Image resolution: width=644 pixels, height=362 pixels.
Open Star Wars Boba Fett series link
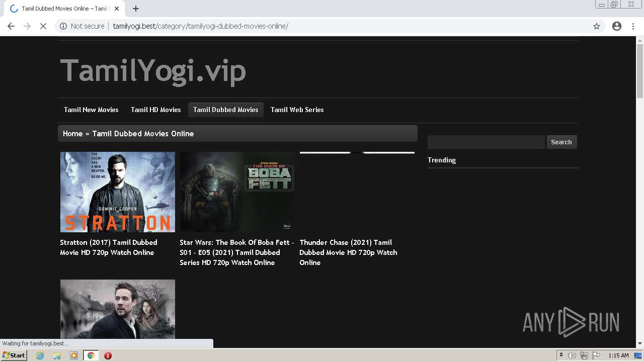click(237, 252)
